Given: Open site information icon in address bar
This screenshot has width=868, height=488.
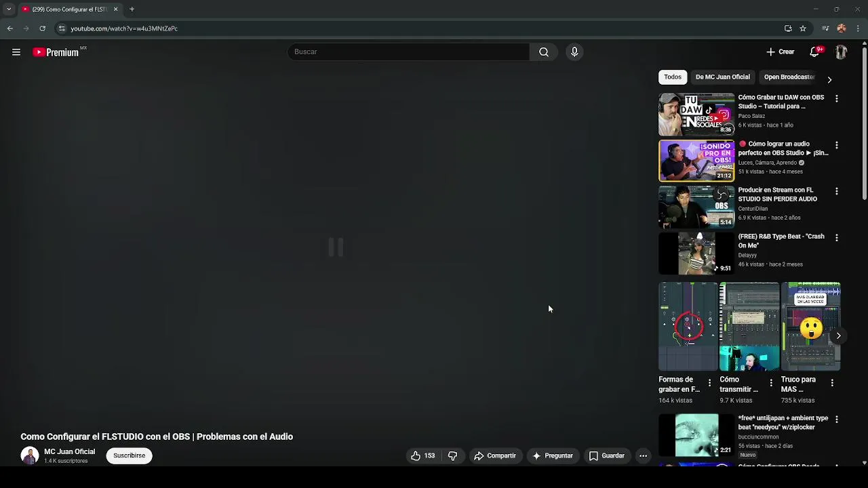Looking at the screenshot, I should tap(62, 28).
